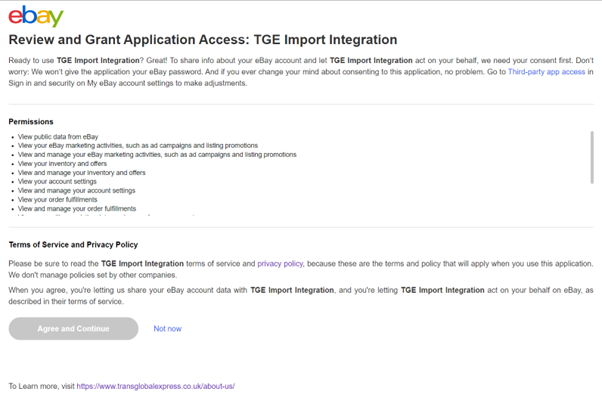Click the Agree and Continue button
The image size is (602, 404).
[x=73, y=329]
